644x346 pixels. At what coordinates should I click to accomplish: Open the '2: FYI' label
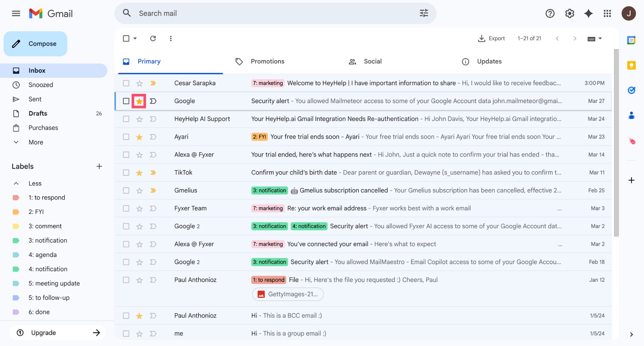tap(36, 212)
